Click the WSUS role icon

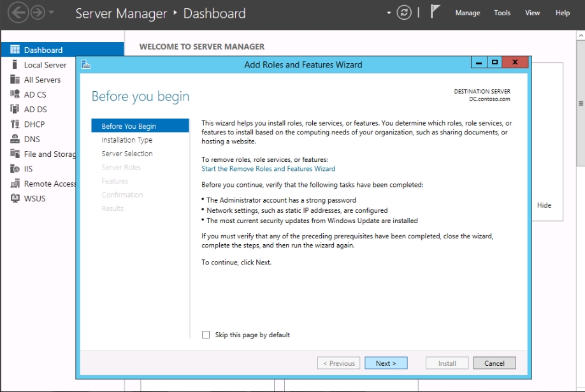(x=15, y=198)
